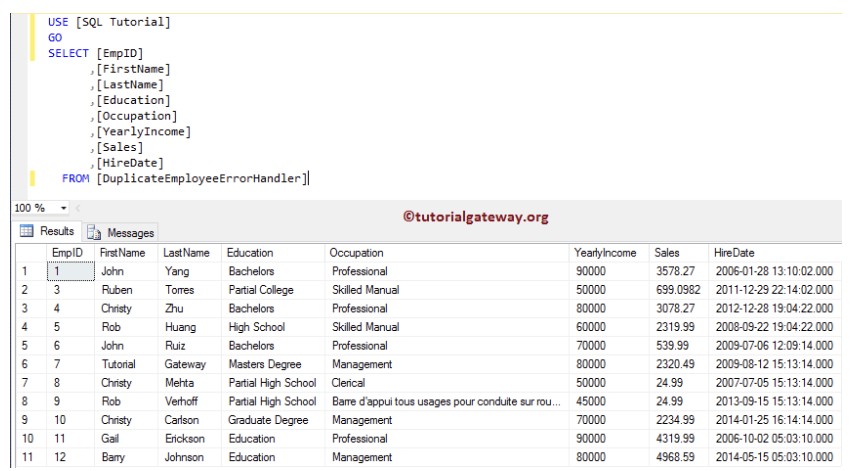Click the Results grid icon
Viewport: 851px width, 471px height.
27,231
